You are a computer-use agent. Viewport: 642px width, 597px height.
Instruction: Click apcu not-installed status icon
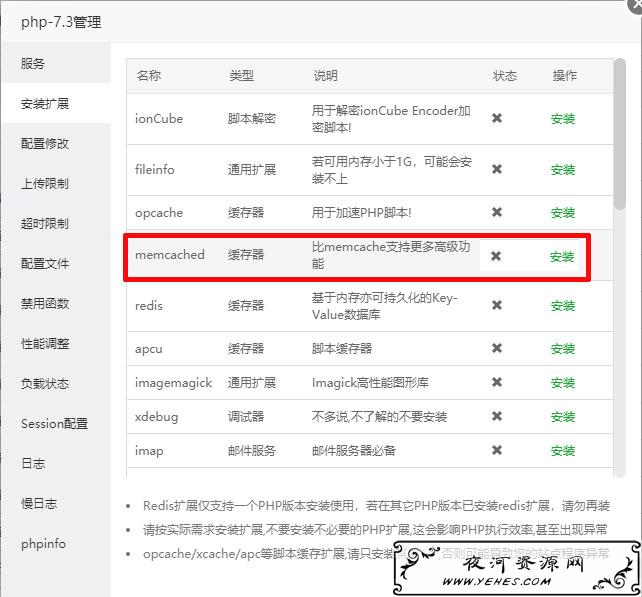pos(497,348)
